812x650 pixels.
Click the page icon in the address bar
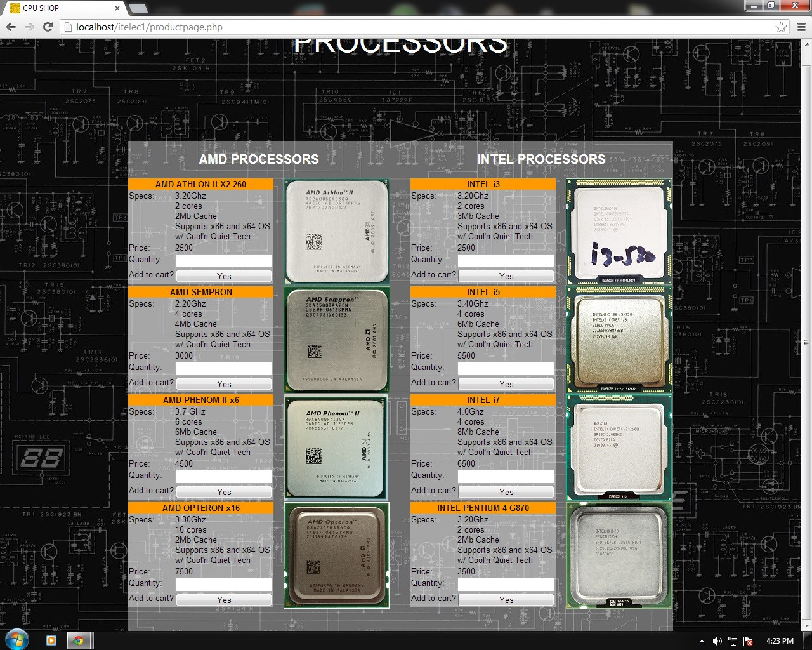[68, 27]
